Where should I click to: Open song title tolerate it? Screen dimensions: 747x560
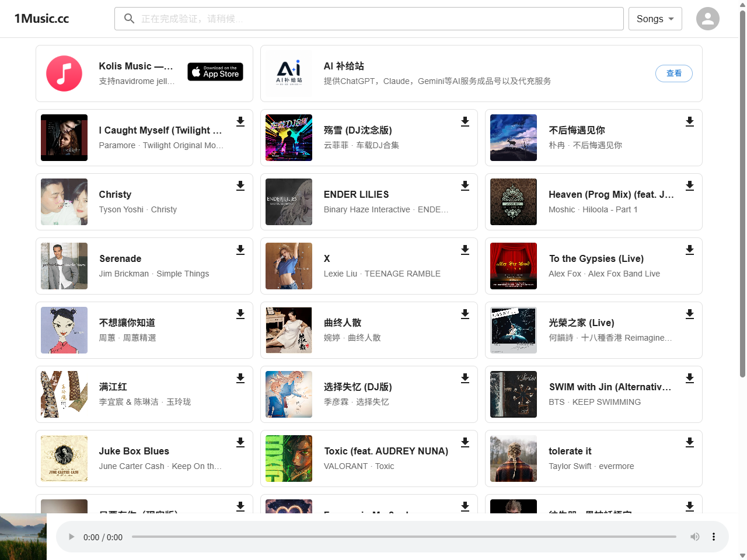coord(570,451)
